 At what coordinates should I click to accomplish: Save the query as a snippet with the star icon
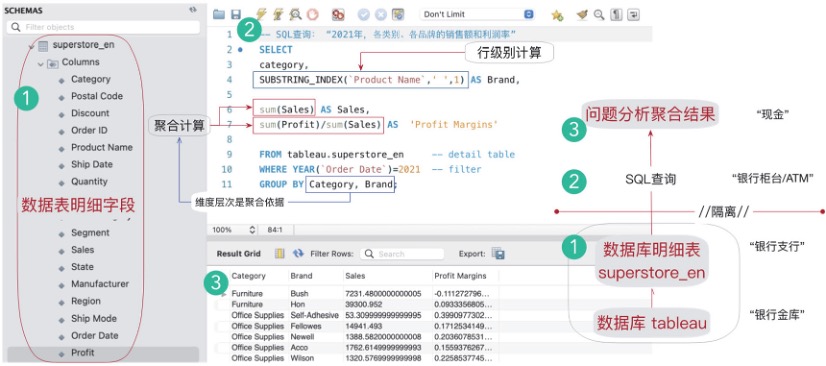tap(557, 15)
